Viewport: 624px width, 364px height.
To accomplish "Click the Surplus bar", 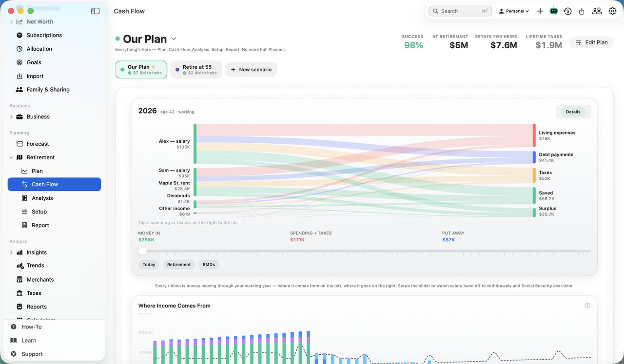I will coord(534,212).
